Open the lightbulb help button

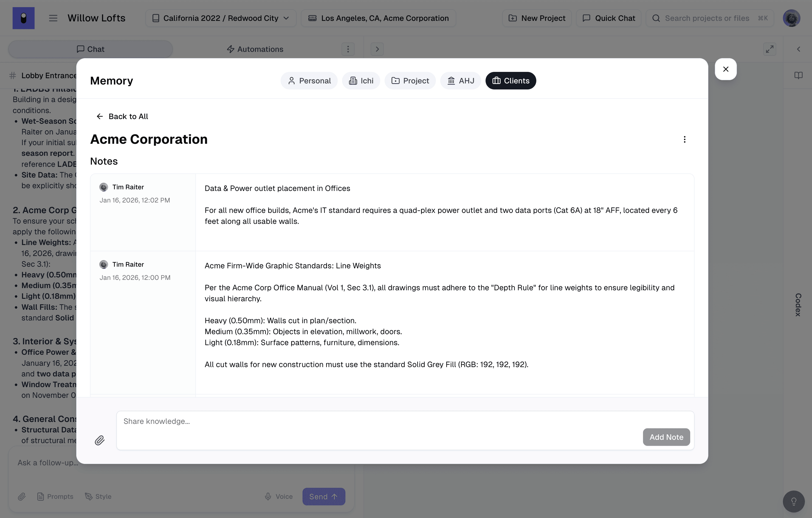tap(793, 502)
